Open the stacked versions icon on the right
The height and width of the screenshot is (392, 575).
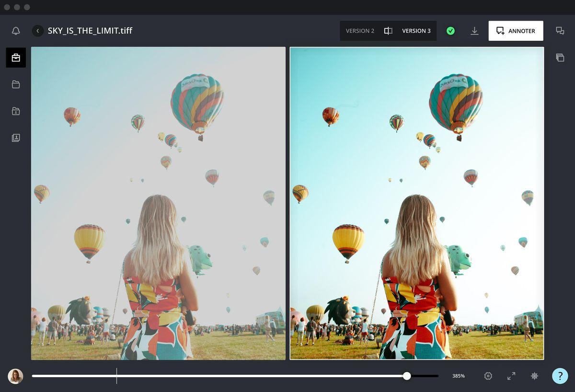[x=560, y=58]
